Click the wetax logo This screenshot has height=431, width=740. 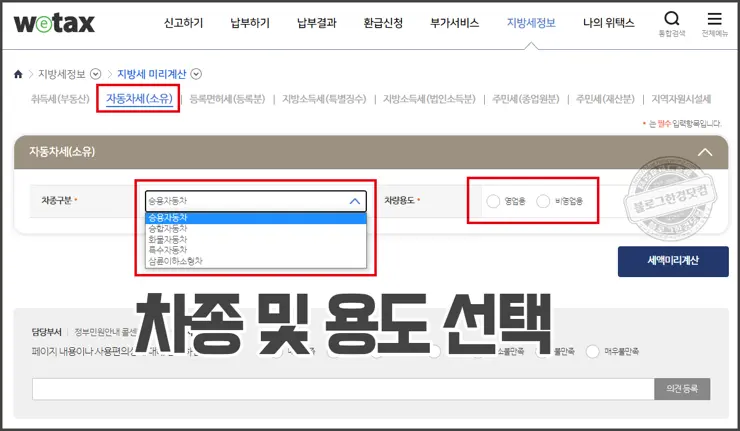click(x=54, y=23)
